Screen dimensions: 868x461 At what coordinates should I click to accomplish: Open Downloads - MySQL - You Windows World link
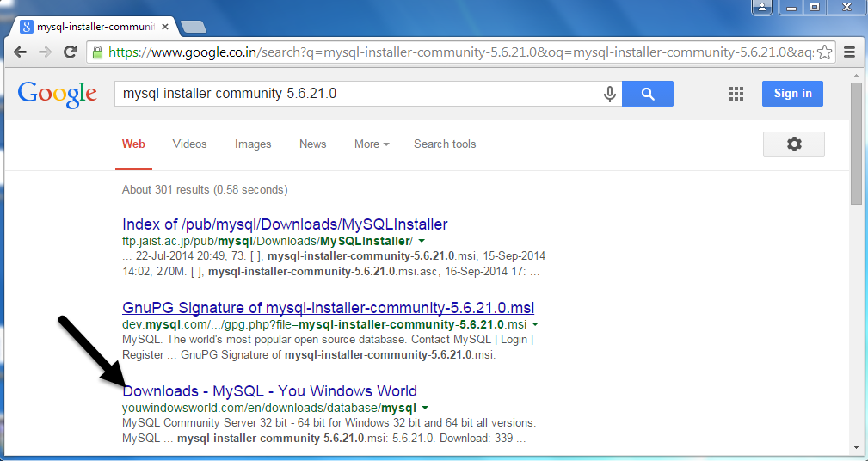point(269,390)
